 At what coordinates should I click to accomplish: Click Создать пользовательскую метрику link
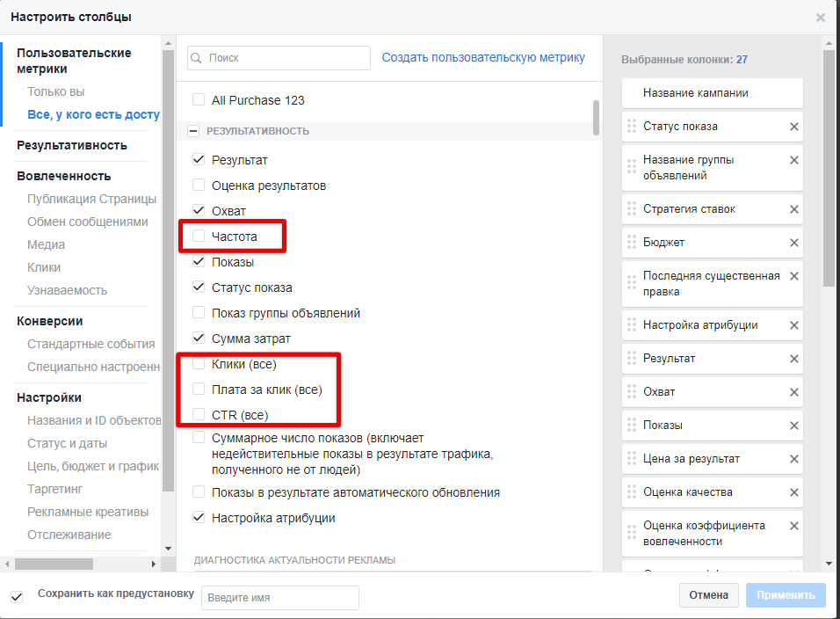[483, 58]
